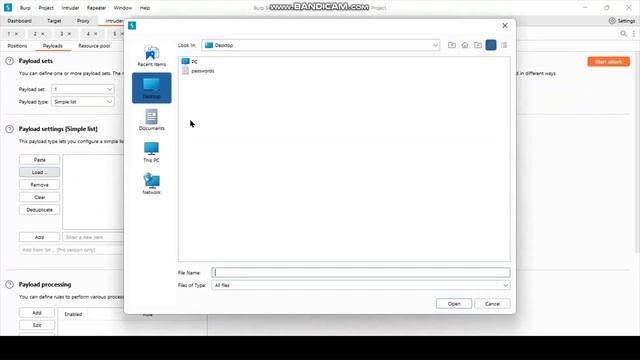Viewport: 640px width, 360px height.
Task: Close Intruder attack tab 1
Action: (16, 34)
